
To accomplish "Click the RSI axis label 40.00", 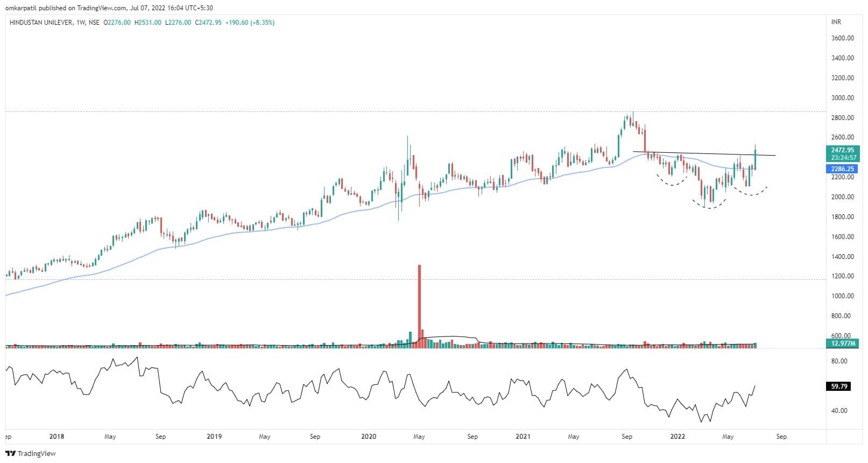I will [839, 411].
